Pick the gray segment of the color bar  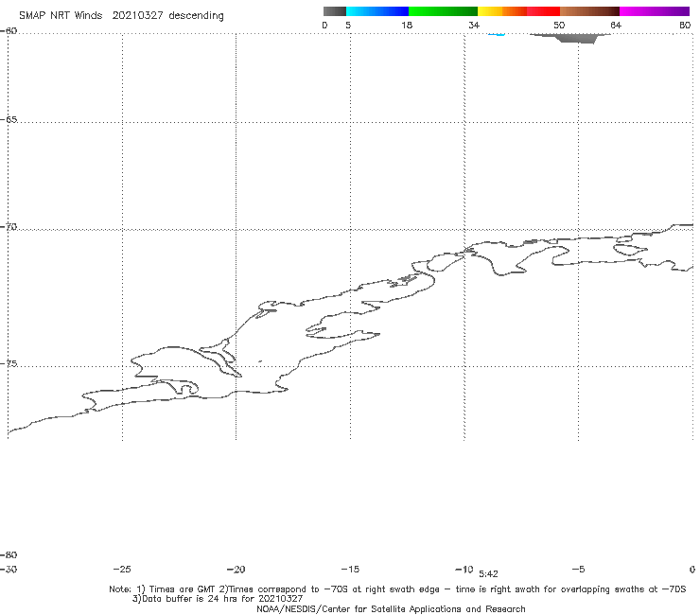pos(335,11)
